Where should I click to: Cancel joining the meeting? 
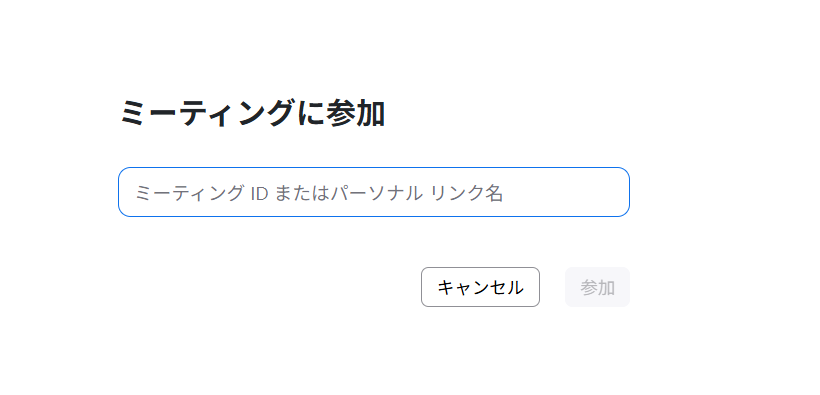480,287
